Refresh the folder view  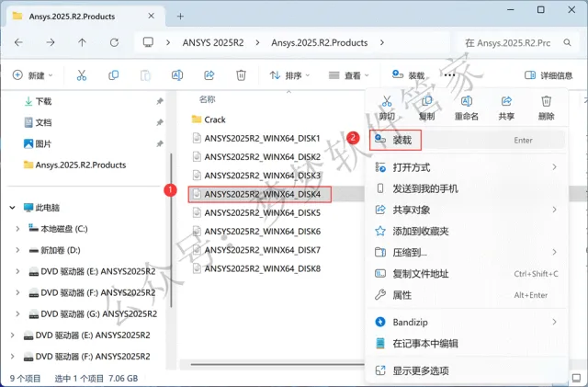click(x=114, y=42)
